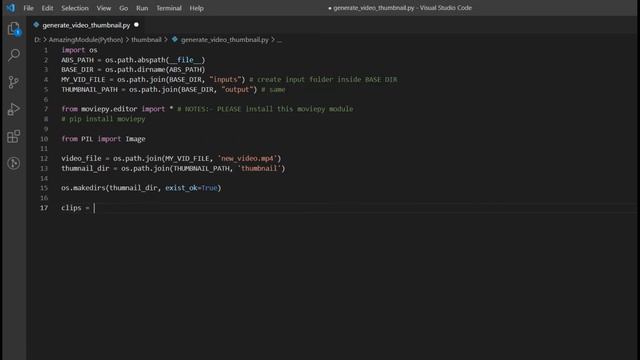640x360 pixels.
Task: Click line number 12 in gutter
Action: (44, 158)
